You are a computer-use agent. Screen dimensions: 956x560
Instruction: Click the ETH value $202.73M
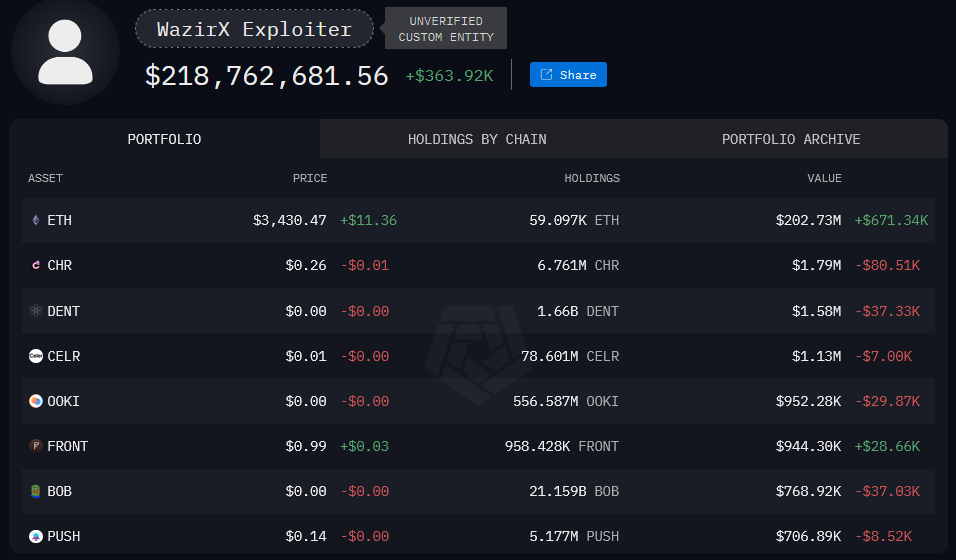pos(808,220)
